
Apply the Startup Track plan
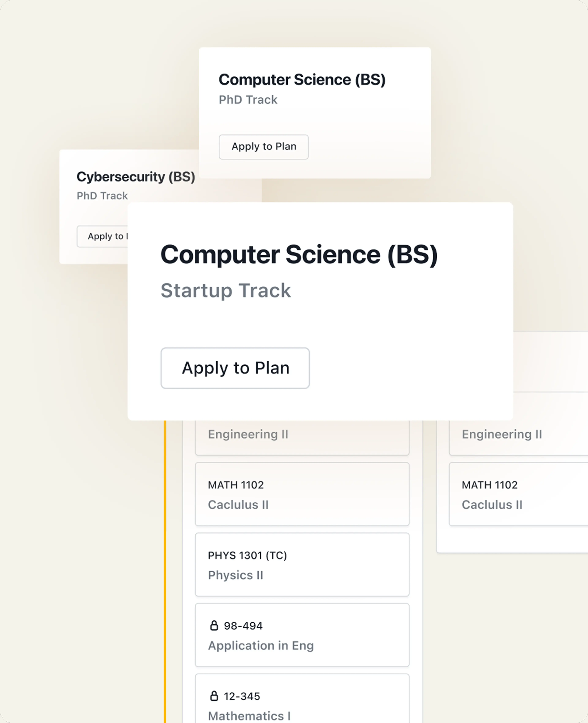(235, 368)
